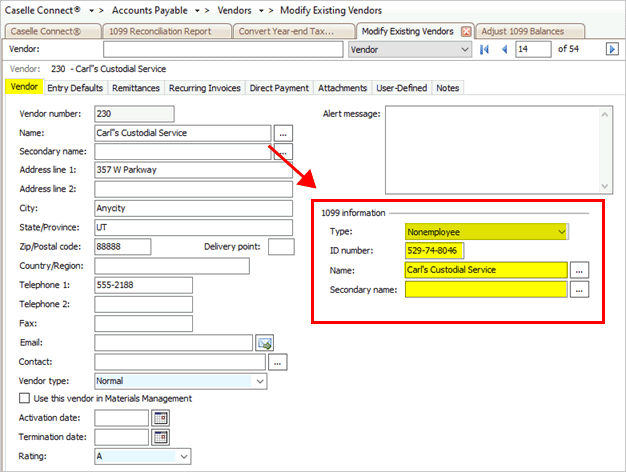Screen dimensions: 626x472
Task: Switch to 1099 Reconciliation Report tab
Action: tap(167, 32)
